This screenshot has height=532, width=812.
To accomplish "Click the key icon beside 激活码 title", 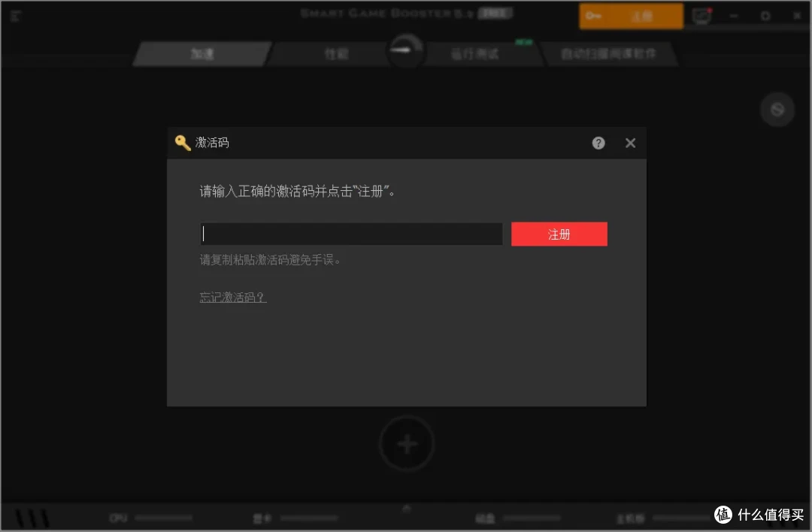I will [183, 143].
